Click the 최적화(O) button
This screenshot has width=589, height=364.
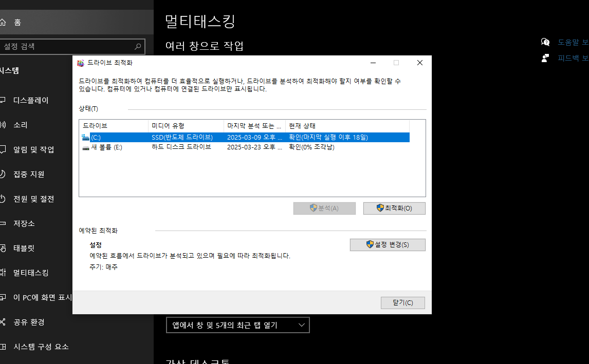point(394,208)
